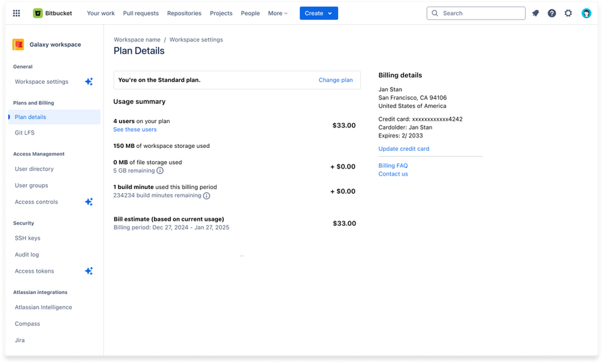This screenshot has width=603, height=364.
Task: Click the Change plan link
Action: [x=336, y=80]
